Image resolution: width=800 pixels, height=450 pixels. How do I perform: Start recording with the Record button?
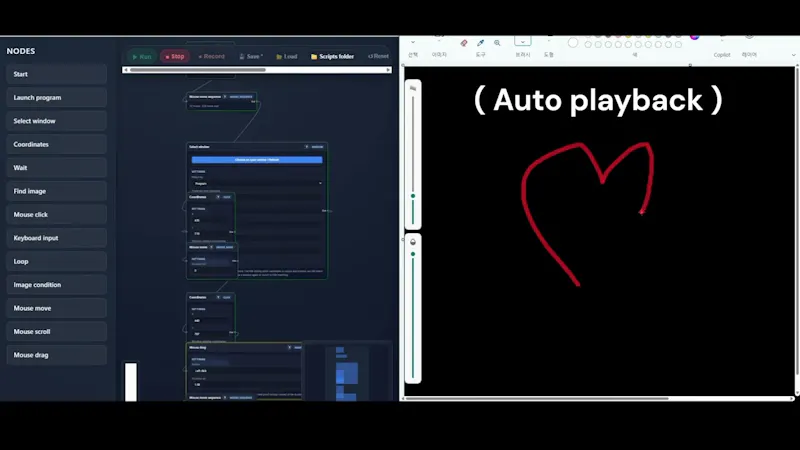point(211,57)
